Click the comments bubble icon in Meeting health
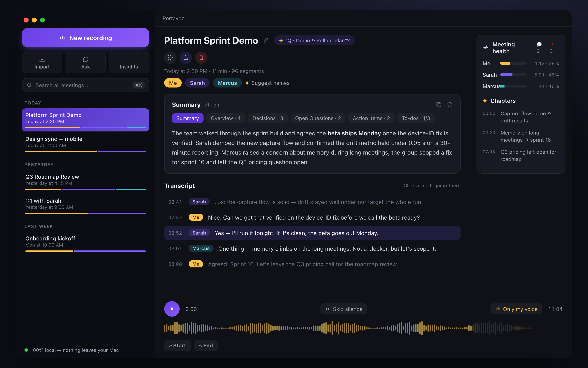The width and height of the screenshot is (588, 368). click(x=539, y=45)
